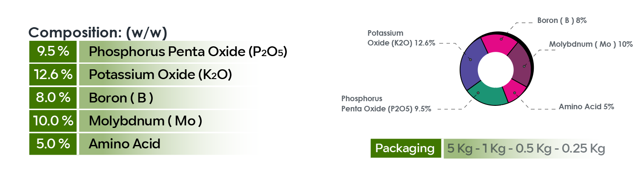Click the Boron ( B ) 8% chart label
Image resolution: width=644 pixels, height=190 pixels.
(562, 20)
